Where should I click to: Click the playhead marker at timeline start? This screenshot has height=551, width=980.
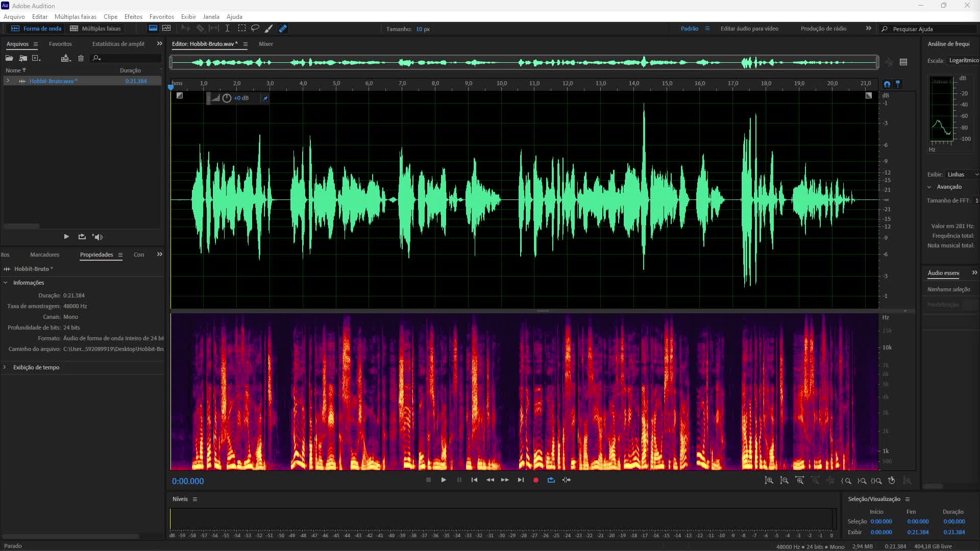(171, 87)
